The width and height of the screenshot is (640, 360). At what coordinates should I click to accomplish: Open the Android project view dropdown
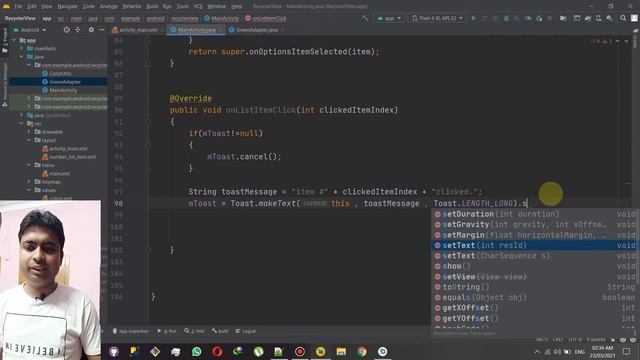30,30
